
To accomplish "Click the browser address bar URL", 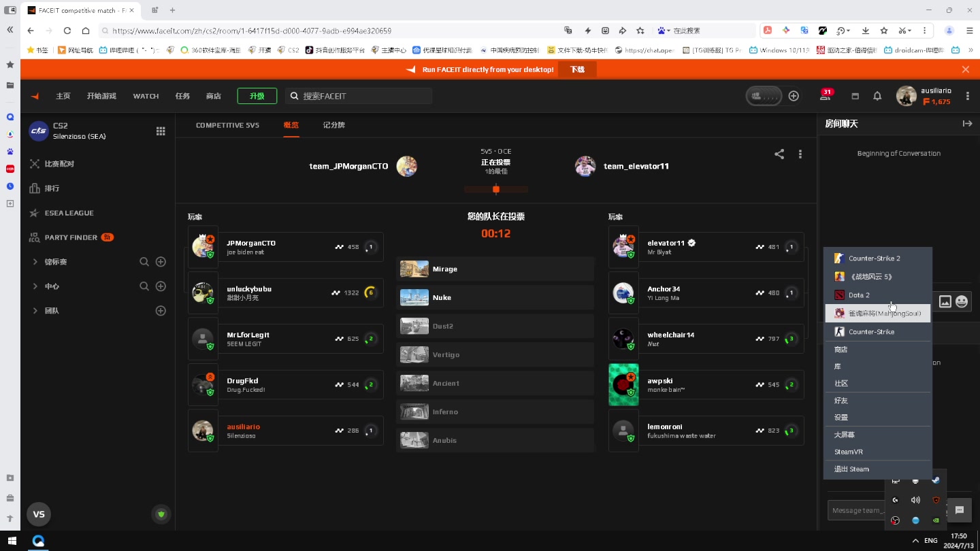I will point(252,31).
